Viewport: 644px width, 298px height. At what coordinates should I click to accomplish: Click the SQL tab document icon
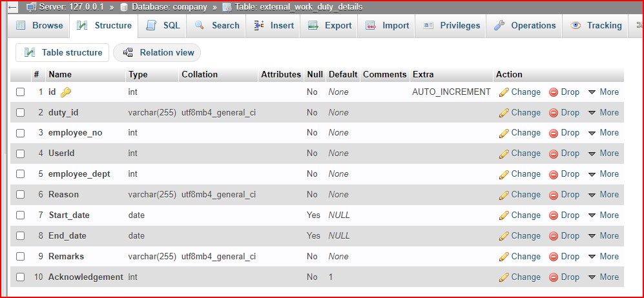tap(151, 25)
